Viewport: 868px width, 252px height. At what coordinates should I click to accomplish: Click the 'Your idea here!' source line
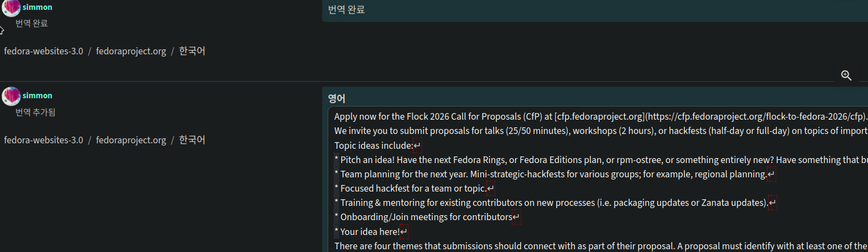(370, 232)
